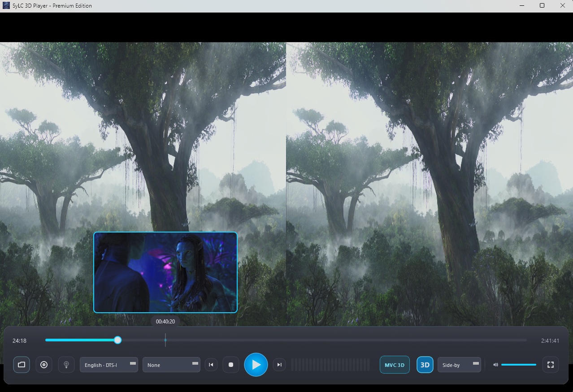This screenshot has width=573, height=392.
Task: Click the pin marker icon button
Action: click(66, 365)
